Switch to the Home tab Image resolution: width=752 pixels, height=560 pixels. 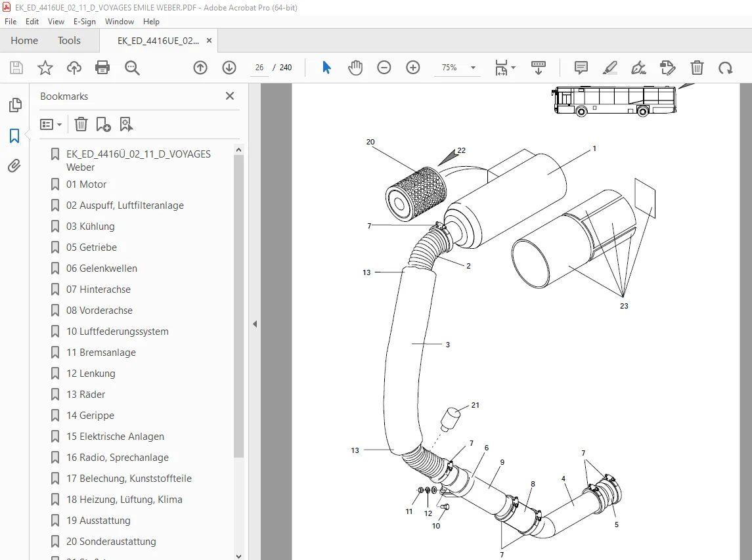[24, 41]
